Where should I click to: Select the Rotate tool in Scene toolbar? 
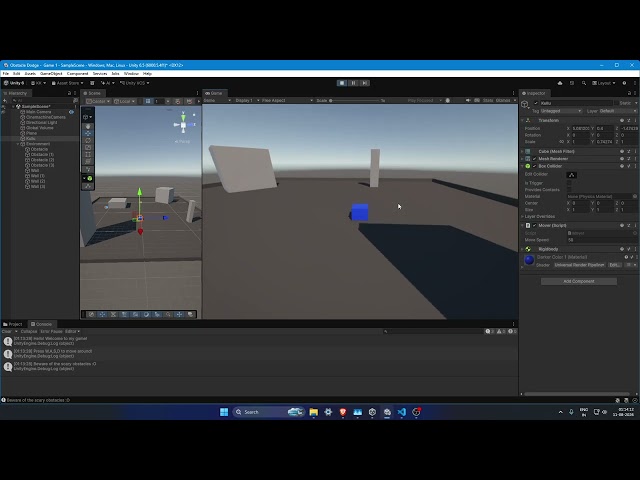point(88,140)
